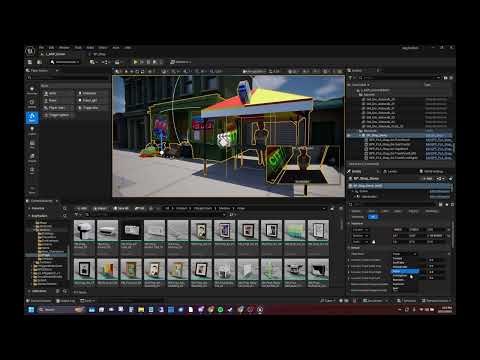Viewport: 480px width, 360px height.
Task: Select Character in Place Actors list
Action: click(92, 93)
